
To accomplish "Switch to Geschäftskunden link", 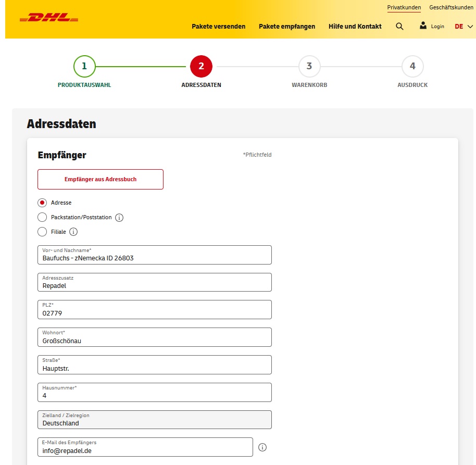I will [x=451, y=7].
